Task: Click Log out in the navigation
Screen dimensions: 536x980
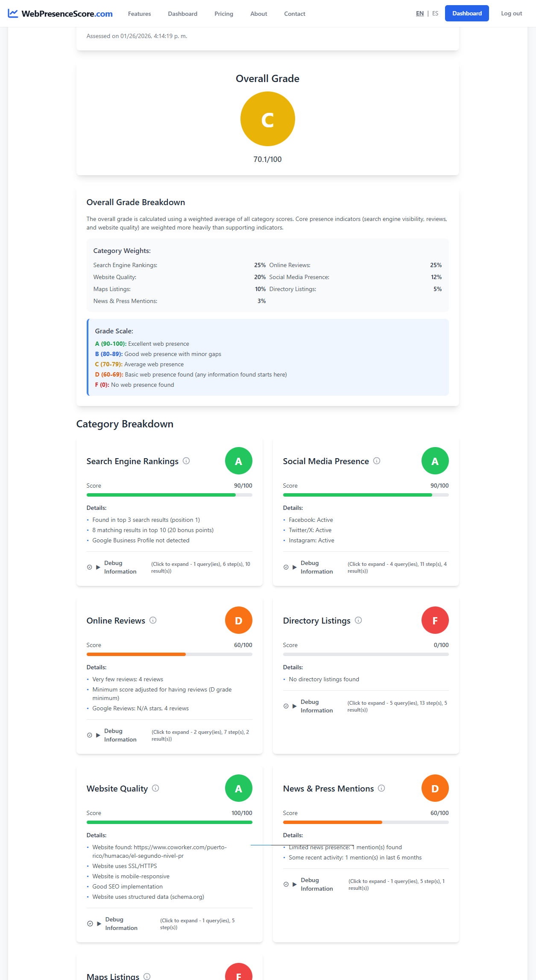Action: click(x=511, y=13)
